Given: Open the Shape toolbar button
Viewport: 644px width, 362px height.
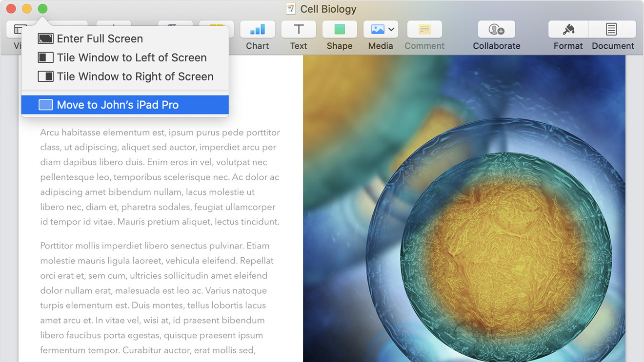Looking at the screenshot, I should pyautogui.click(x=340, y=30).
